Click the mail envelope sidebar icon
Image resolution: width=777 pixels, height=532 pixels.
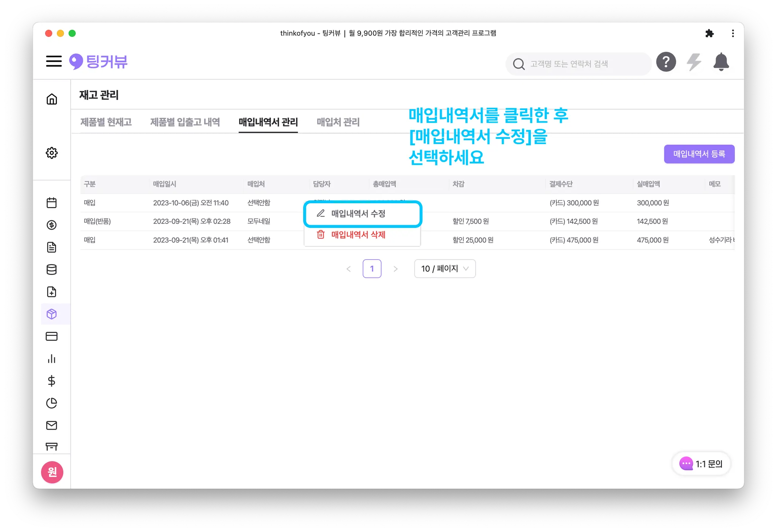coord(52,425)
